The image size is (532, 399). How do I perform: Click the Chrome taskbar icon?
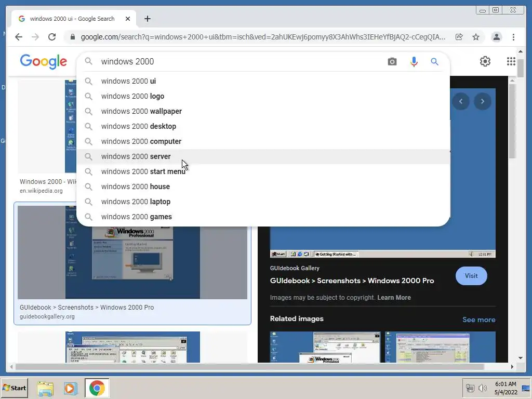tap(97, 388)
